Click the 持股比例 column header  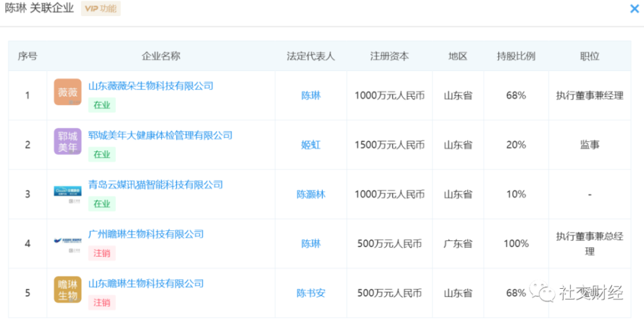[516, 56]
